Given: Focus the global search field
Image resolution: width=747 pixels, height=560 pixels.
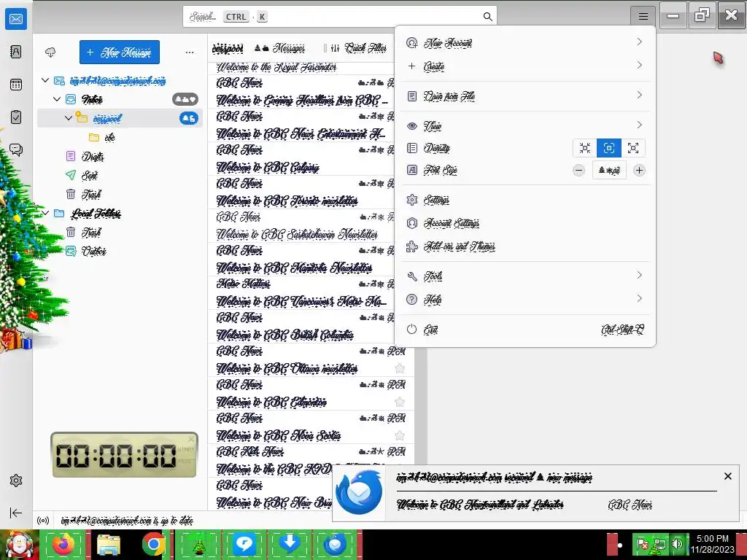Looking at the screenshot, I should pos(340,17).
